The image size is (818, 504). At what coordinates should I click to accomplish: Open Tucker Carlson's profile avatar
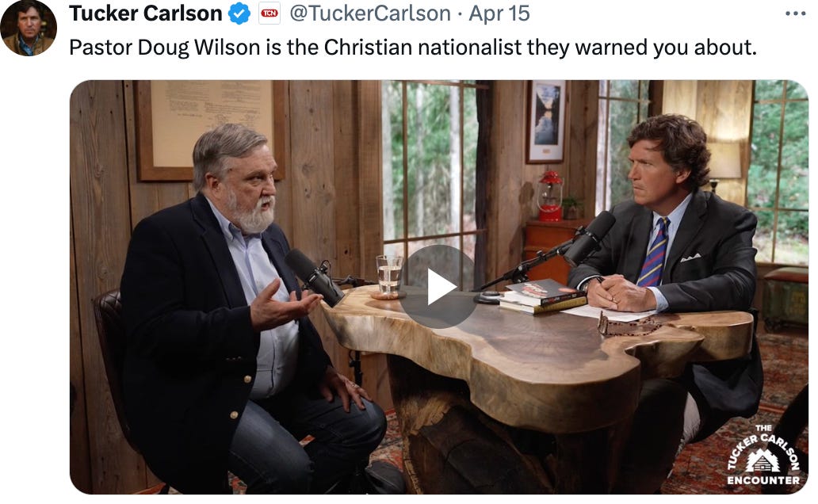pos(29,29)
